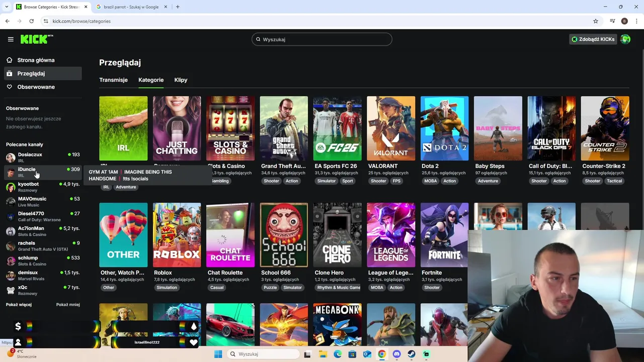Open School 666 category thumbnail

(284, 235)
